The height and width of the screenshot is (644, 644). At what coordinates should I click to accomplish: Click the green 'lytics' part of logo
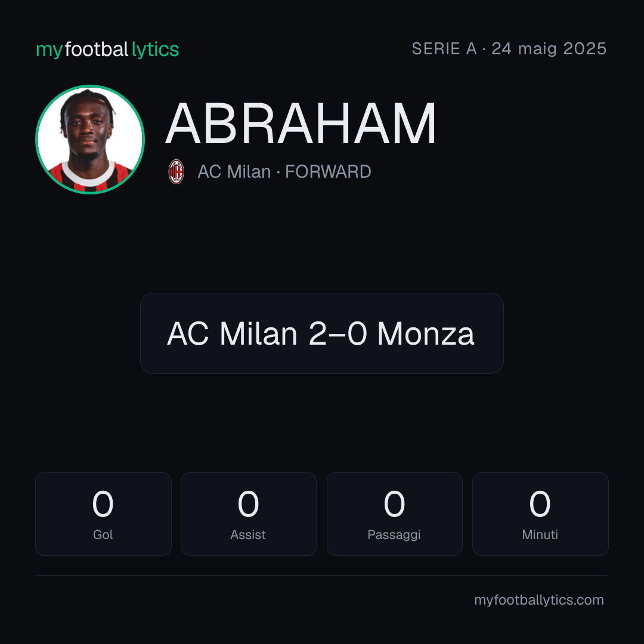(155, 49)
